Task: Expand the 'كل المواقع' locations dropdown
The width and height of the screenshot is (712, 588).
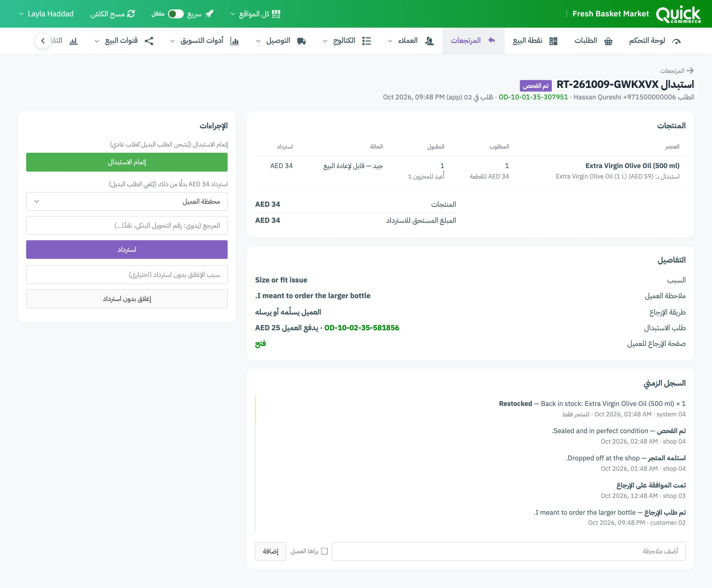Action: point(255,14)
